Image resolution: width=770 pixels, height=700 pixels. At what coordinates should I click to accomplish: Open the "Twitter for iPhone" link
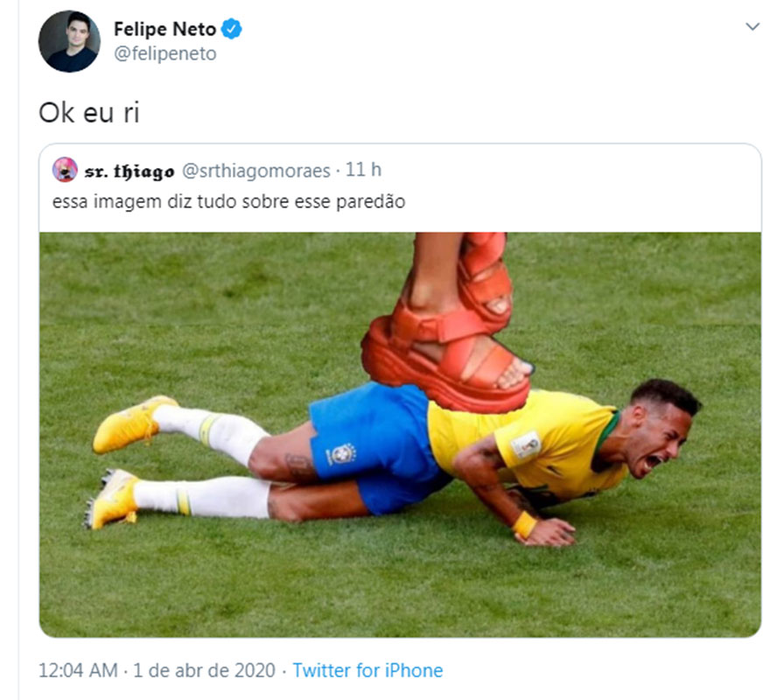(367, 670)
